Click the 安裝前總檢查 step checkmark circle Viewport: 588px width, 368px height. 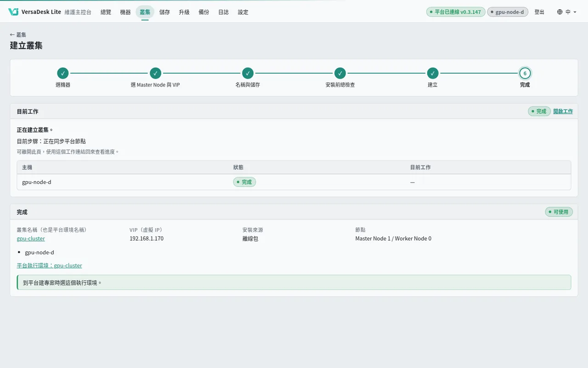340,73
